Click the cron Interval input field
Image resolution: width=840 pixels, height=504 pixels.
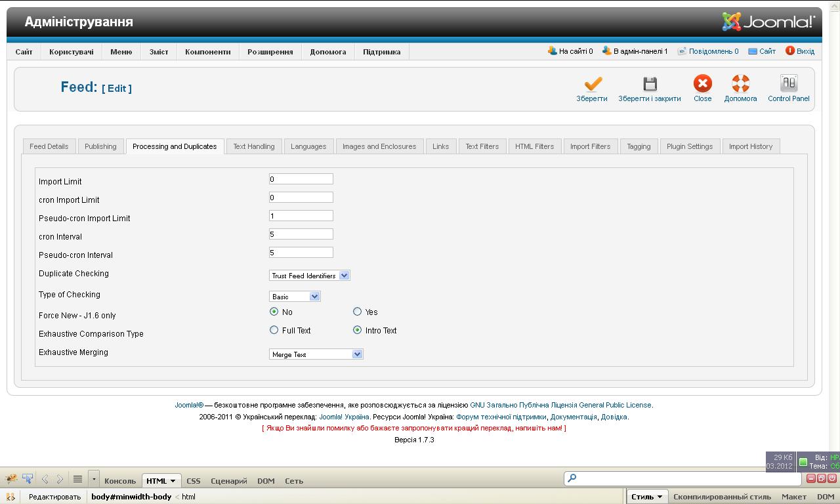tap(301, 234)
